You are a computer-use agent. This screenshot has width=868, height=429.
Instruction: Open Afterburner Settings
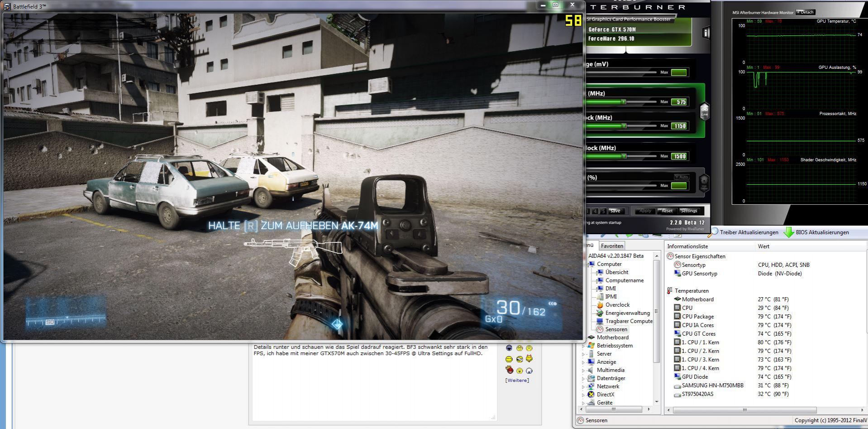[689, 211]
